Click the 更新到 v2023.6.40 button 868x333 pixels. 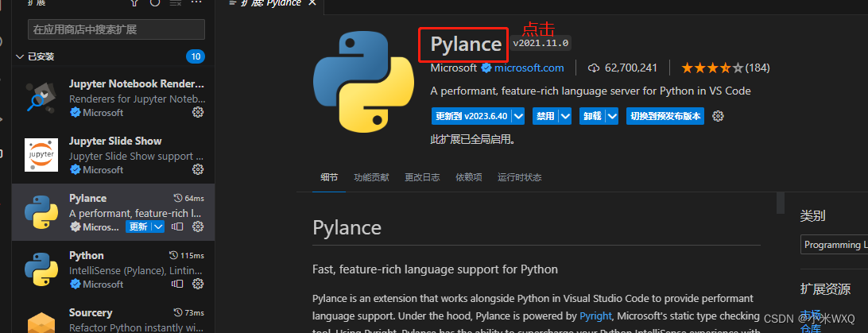pos(471,116)
